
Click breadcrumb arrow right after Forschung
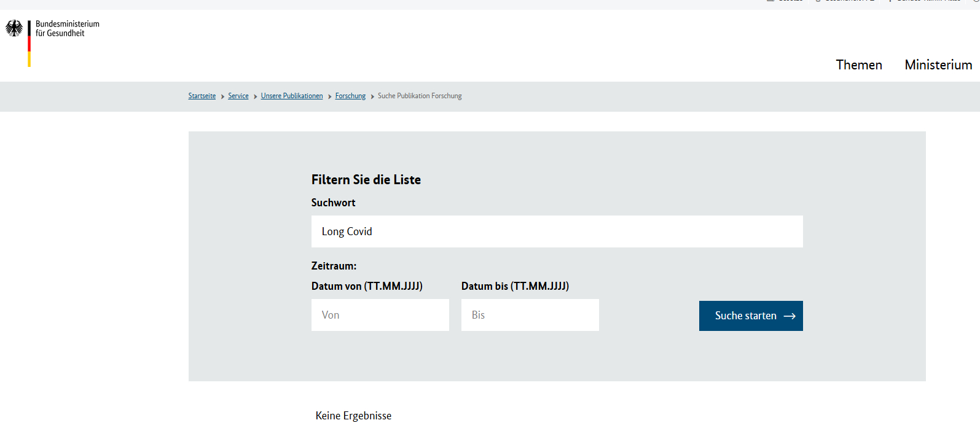(372, 96)
